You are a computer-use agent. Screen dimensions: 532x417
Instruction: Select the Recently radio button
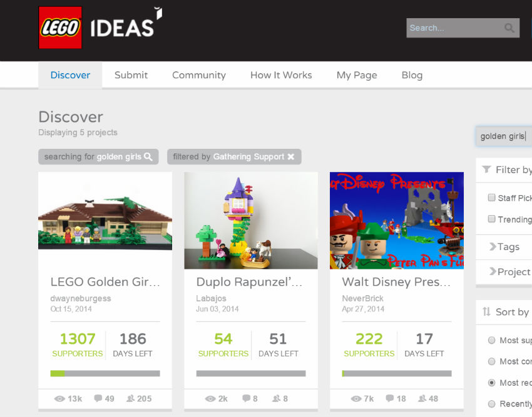pyautogui.click(x=491, y=404)
